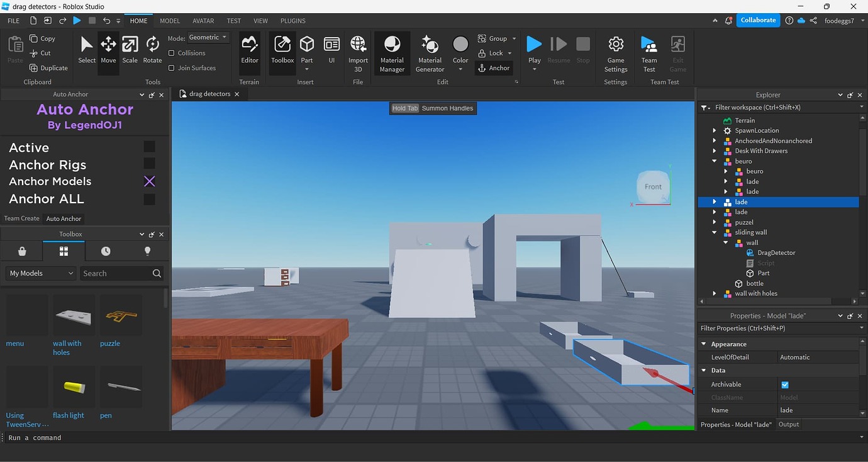Enable the Collisions checkbox
Image resolution: width=868 pixels, height=462 pixels.
click(x=172, y=54)
